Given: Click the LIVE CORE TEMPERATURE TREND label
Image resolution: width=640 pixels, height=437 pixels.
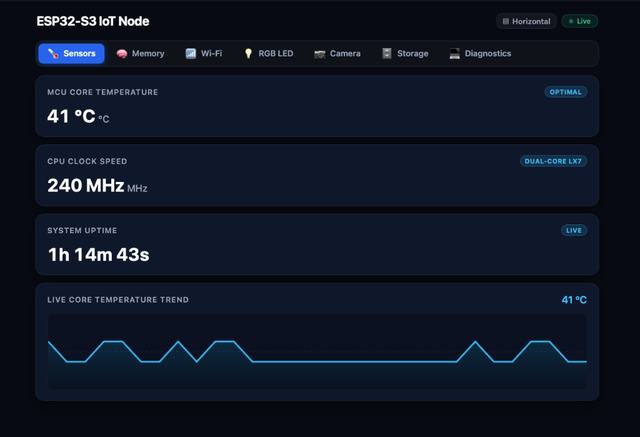Looking at the screenshot, I should click(x=118, y=299).
